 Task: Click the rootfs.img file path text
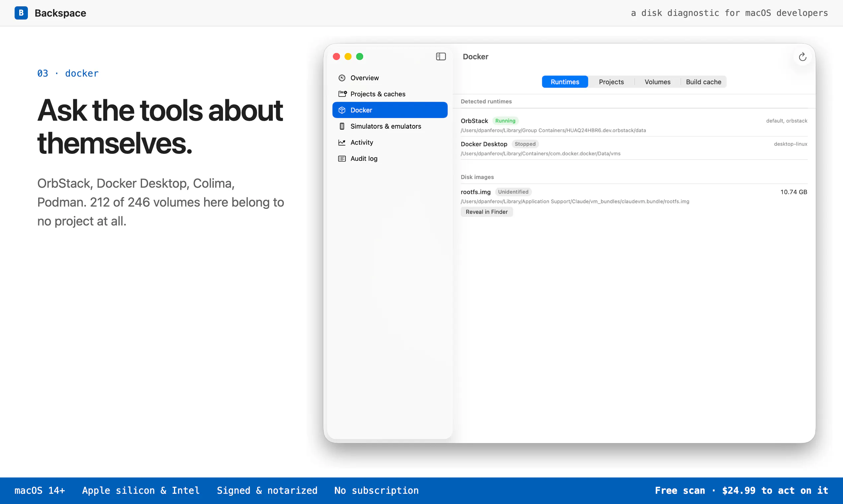coord(575,201)
